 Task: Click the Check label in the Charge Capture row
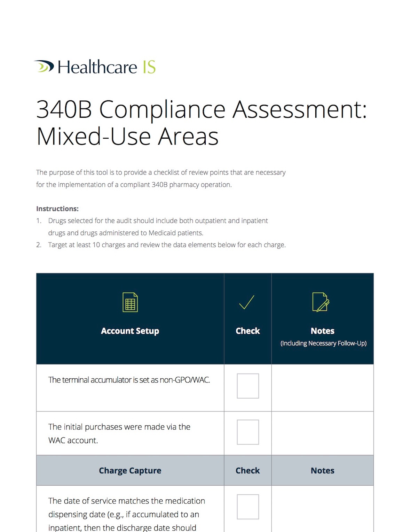click(247, 471)
